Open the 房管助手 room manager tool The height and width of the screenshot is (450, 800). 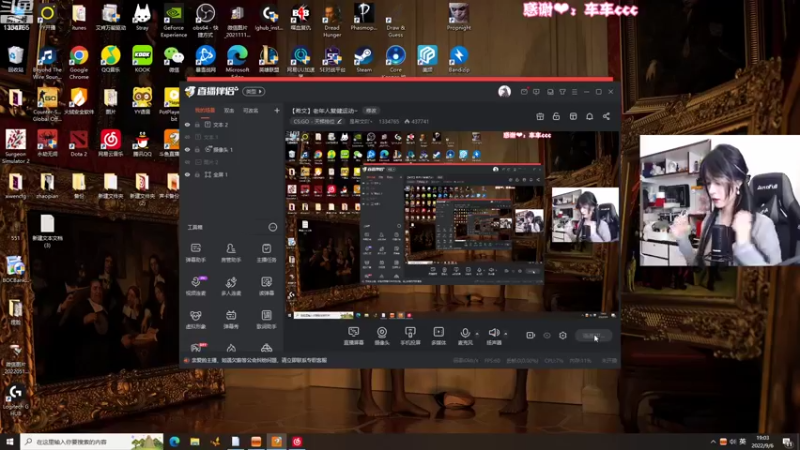pyautogui.click(x=231, y=253)
